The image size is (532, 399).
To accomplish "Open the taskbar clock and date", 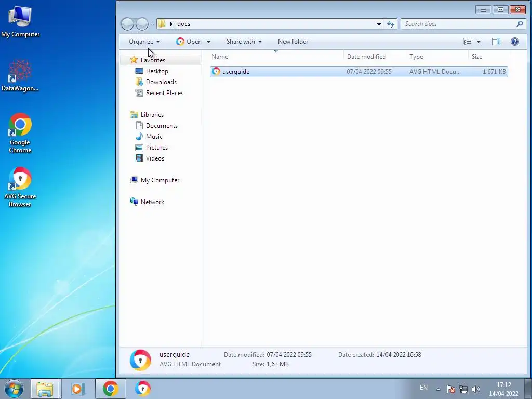I will (x=503, y=389).
